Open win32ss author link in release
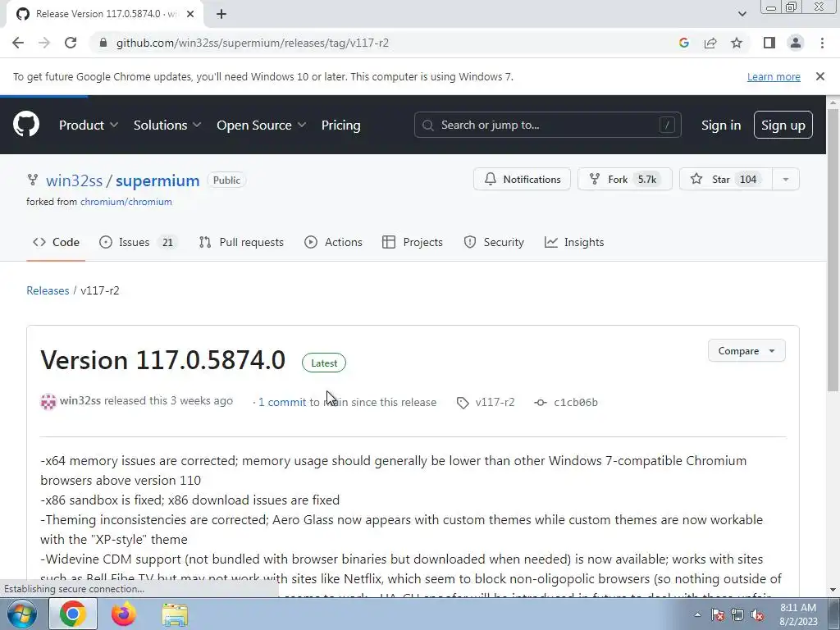Screen dimensions: 840x630 [80, 400]
